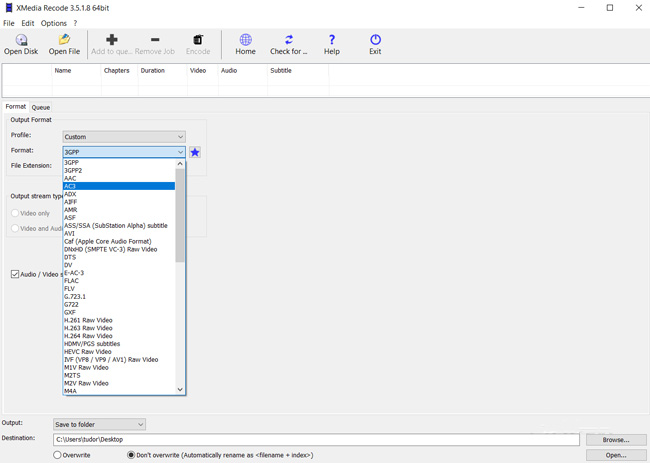Click the Audio column header
This screenshot has height=463, width=650.
pyautogui.click(x=243, y=70)
